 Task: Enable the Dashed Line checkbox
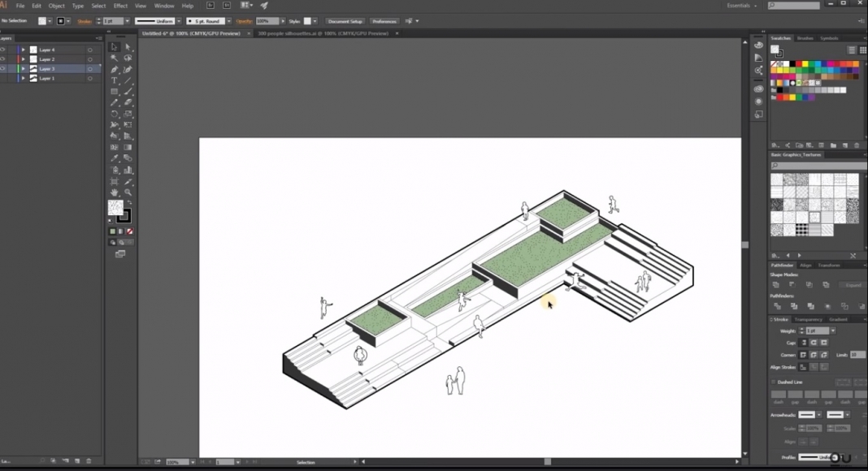pyautogui.click(x=771, y=382)
